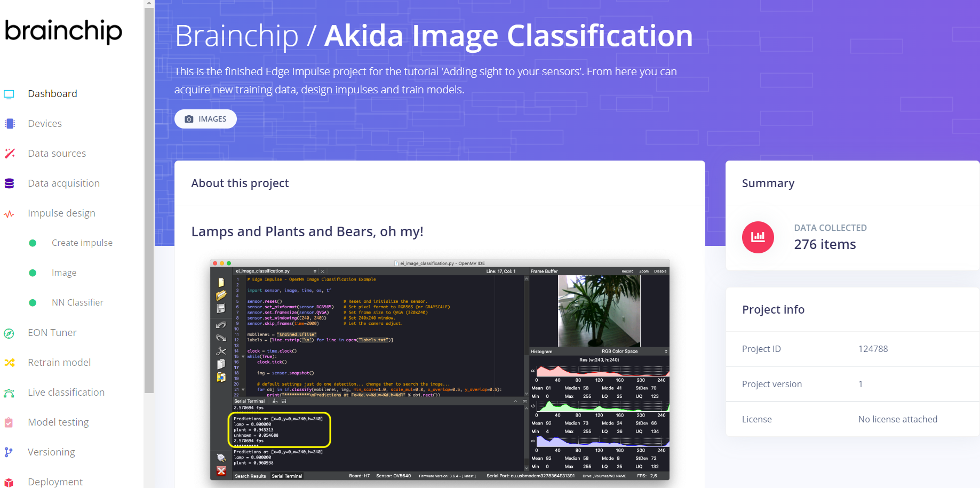Click the Deployment box icon

(9, 482)
